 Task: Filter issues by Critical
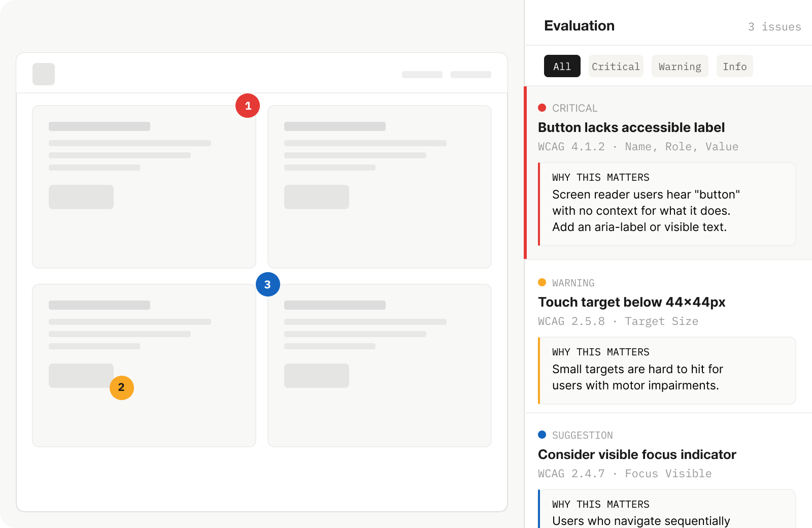(616, 66)
